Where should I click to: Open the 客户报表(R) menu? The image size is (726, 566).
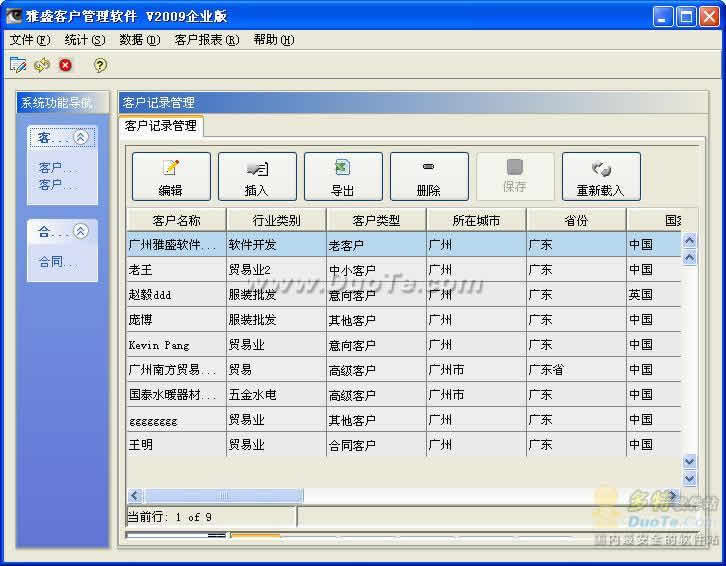coord(207,40)
